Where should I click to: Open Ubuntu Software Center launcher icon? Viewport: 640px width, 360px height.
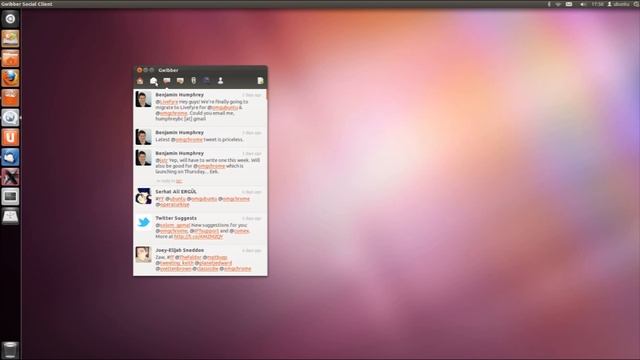[10, 98]
